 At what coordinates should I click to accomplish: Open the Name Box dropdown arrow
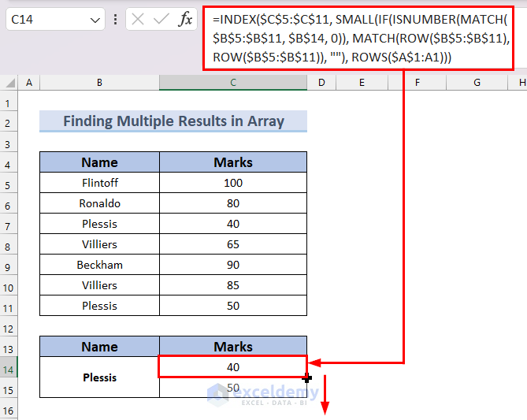point(95,20)
